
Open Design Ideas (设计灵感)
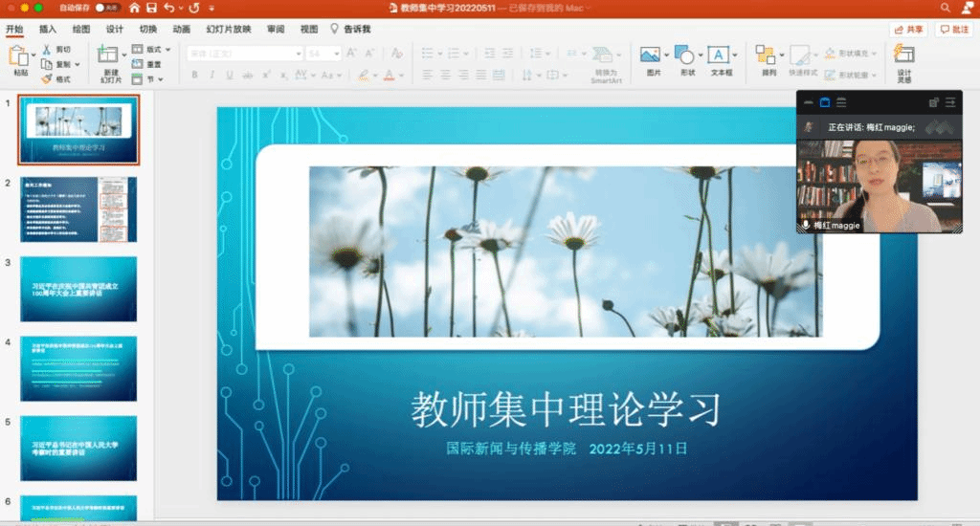pos(903,55)
